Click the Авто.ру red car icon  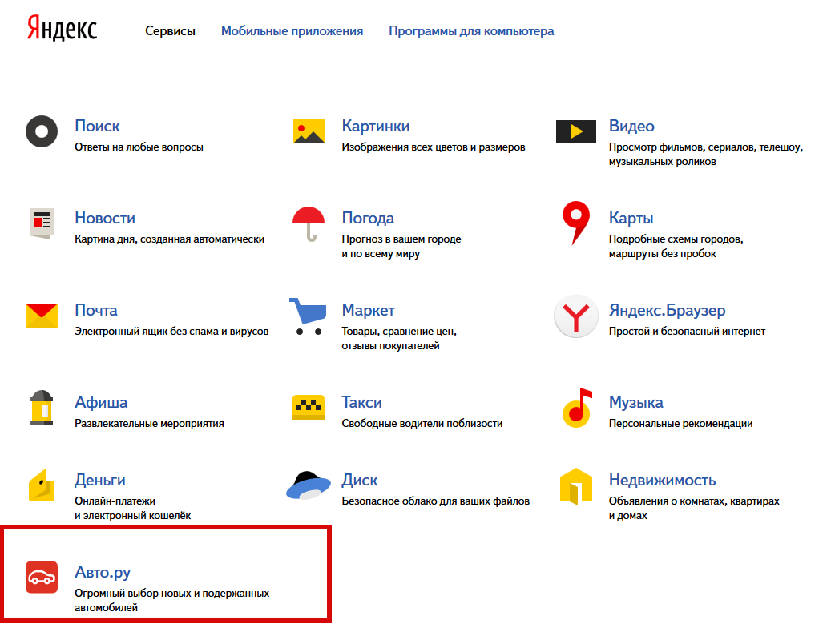click(42, 577)
